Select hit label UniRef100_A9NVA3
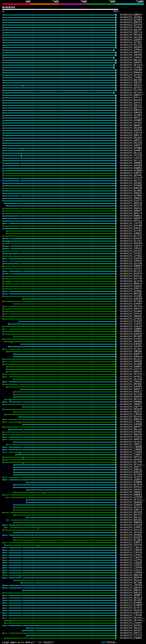146x644 pixels. click(x=131, y=63)
